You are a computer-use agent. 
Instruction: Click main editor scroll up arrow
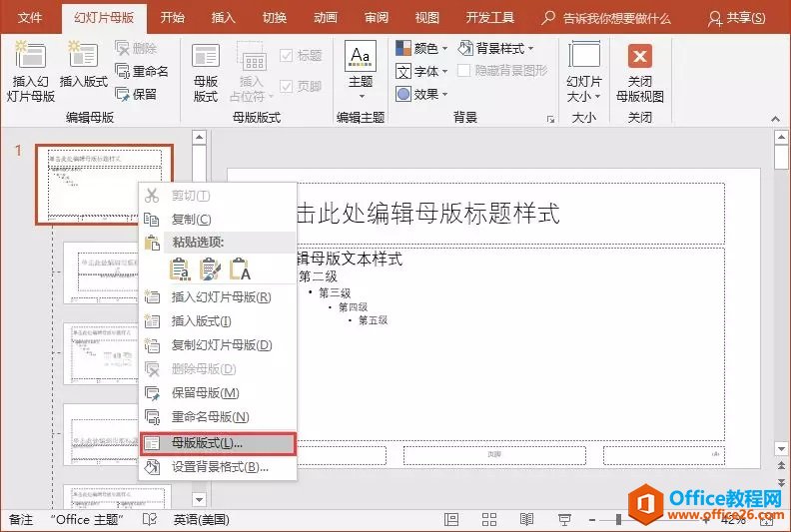(781, 137)
